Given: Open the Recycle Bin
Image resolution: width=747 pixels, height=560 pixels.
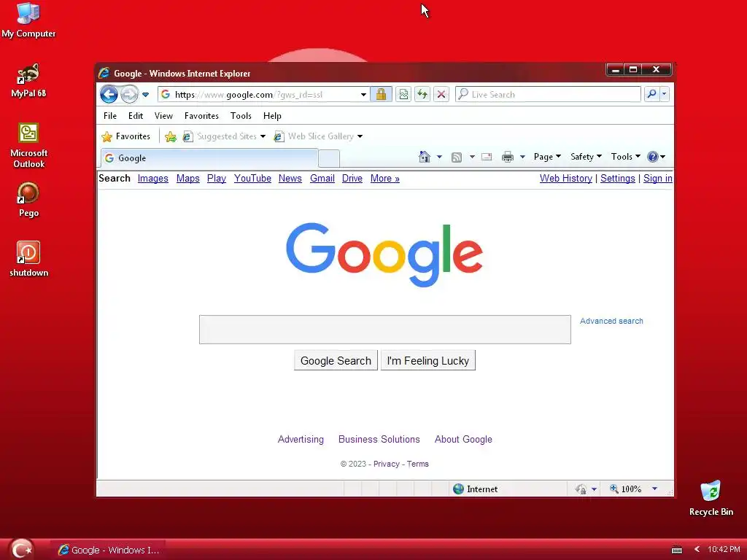Looking at the screenshot, I should coord(711,498).
